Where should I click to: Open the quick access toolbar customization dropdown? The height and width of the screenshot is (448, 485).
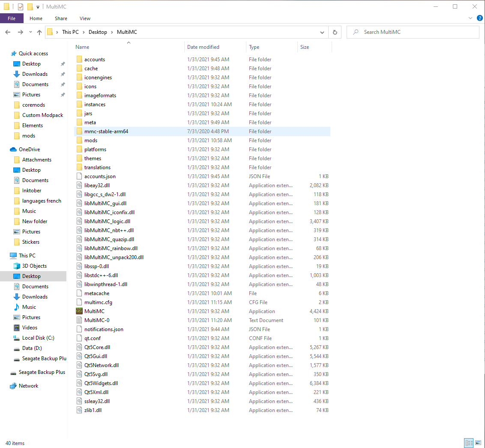(38, 6)
